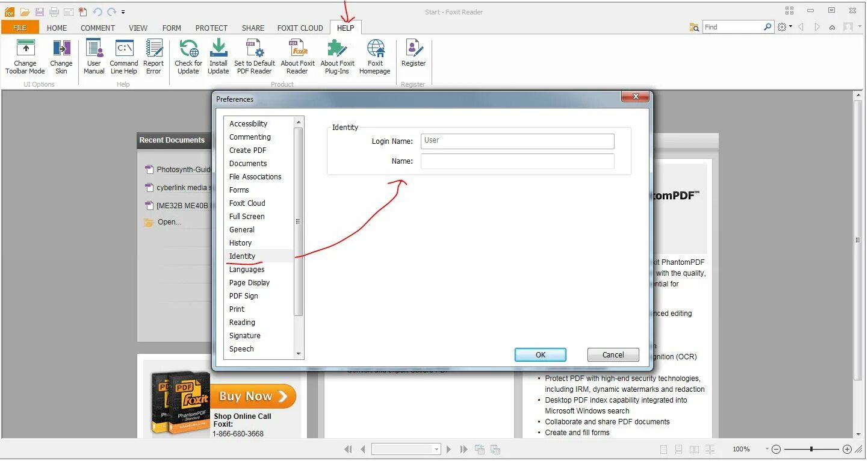Go to first page using status bar button
Screen dimensions: 868x461
click(x=348, y=450)
